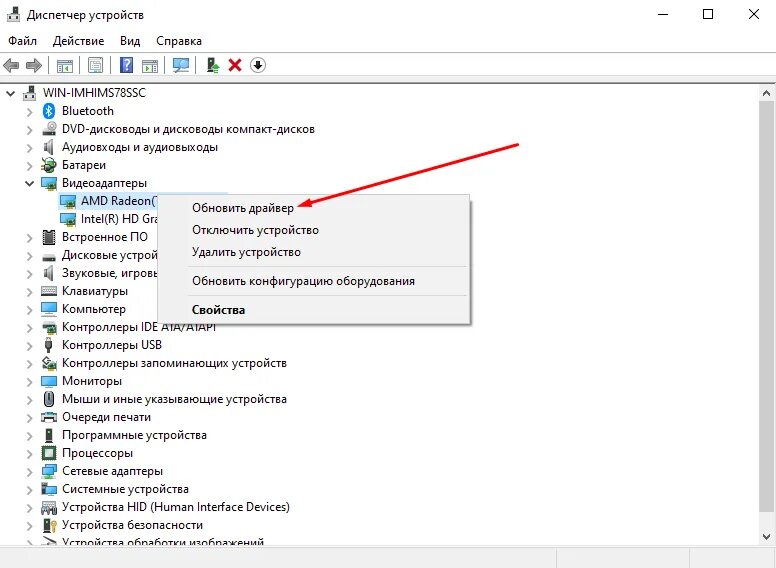Click the vertical scrollbar thumb

tap(767, 307)
